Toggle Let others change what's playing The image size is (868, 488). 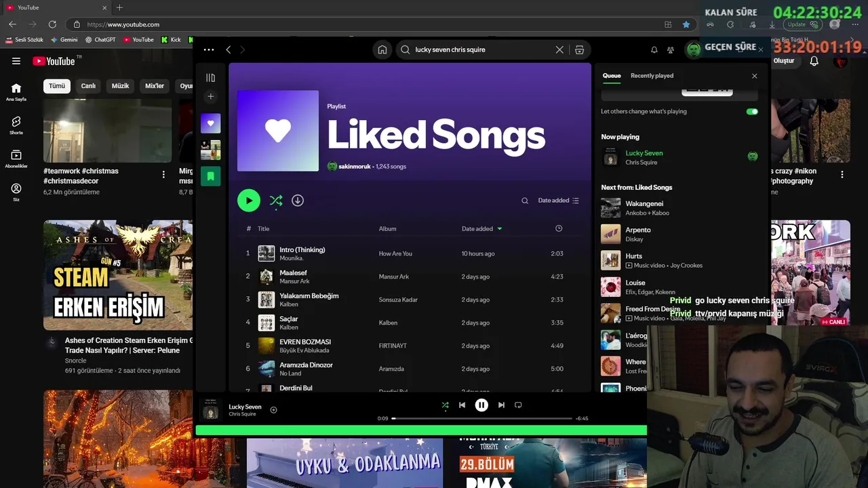tap(752, 111)
